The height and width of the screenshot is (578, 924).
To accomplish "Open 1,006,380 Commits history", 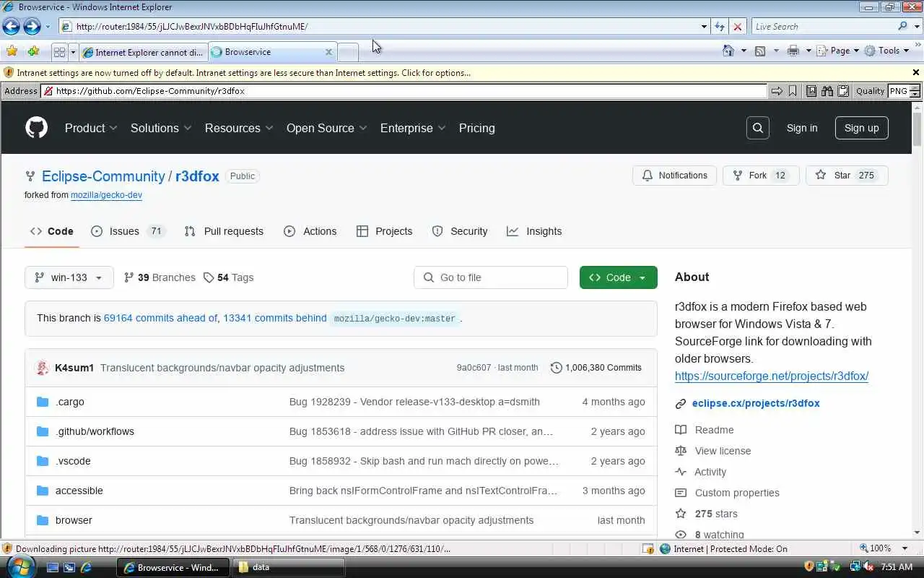I will (596, 368).
